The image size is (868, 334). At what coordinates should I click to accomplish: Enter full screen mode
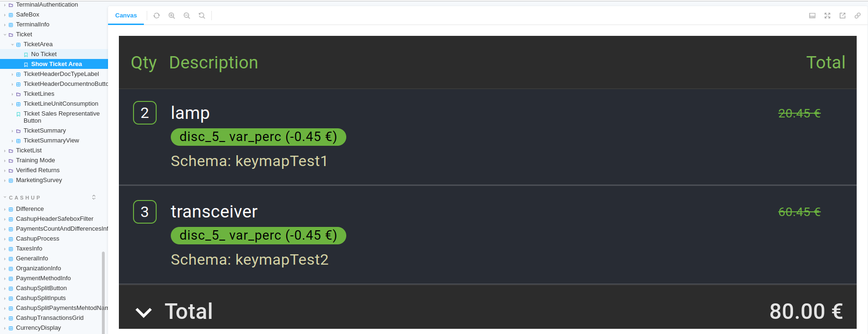[x=827, y=16]
